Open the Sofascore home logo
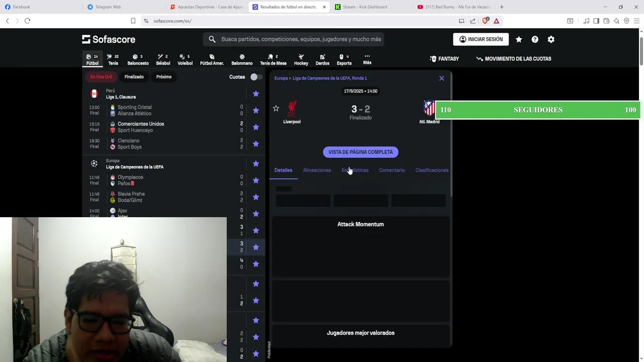Screen dimensions: 644x362 coord(109,39)
